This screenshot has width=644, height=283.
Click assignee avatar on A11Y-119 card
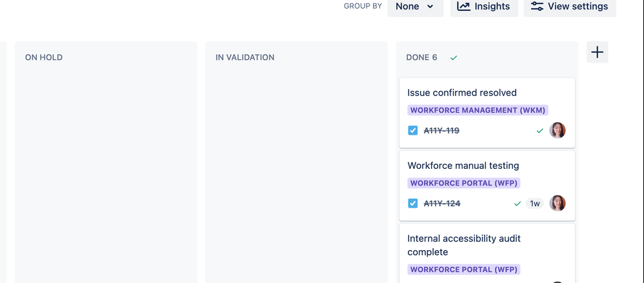pos(558,130)
